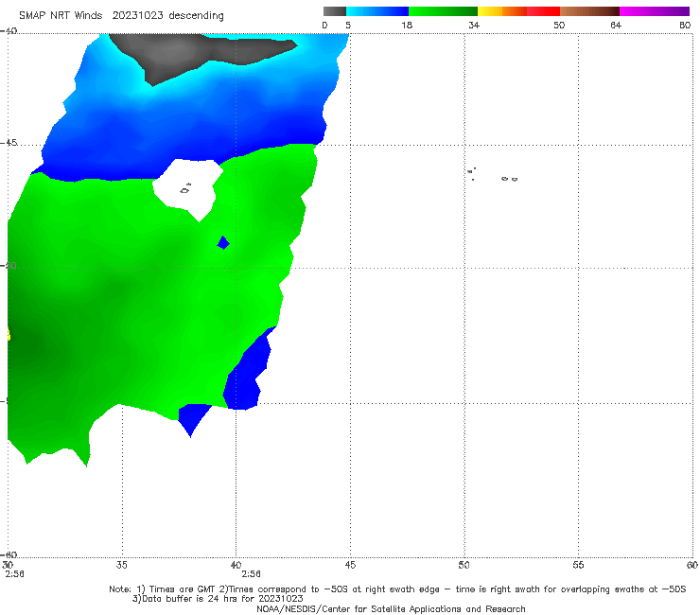Click the island group outlines near longitude 50
The image size is (700, 615).
(493, 174)
